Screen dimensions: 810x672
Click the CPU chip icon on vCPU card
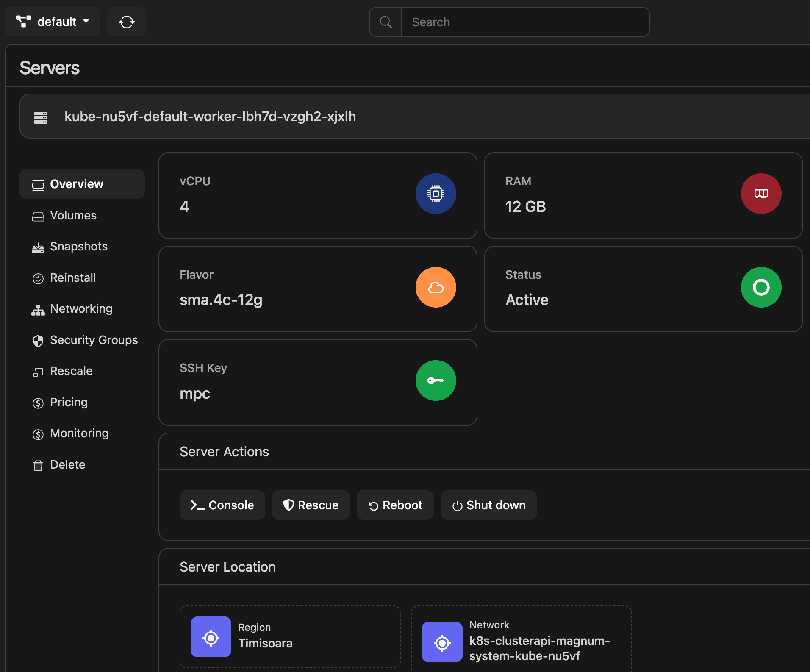tap(436, 194)
